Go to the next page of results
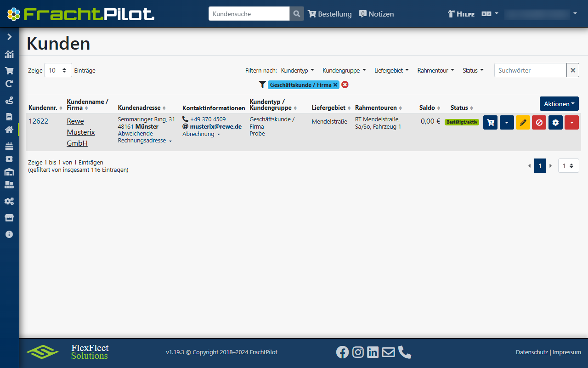Image resolution: width=588 pixels, height=368 pixels. (x=551, y=166)
